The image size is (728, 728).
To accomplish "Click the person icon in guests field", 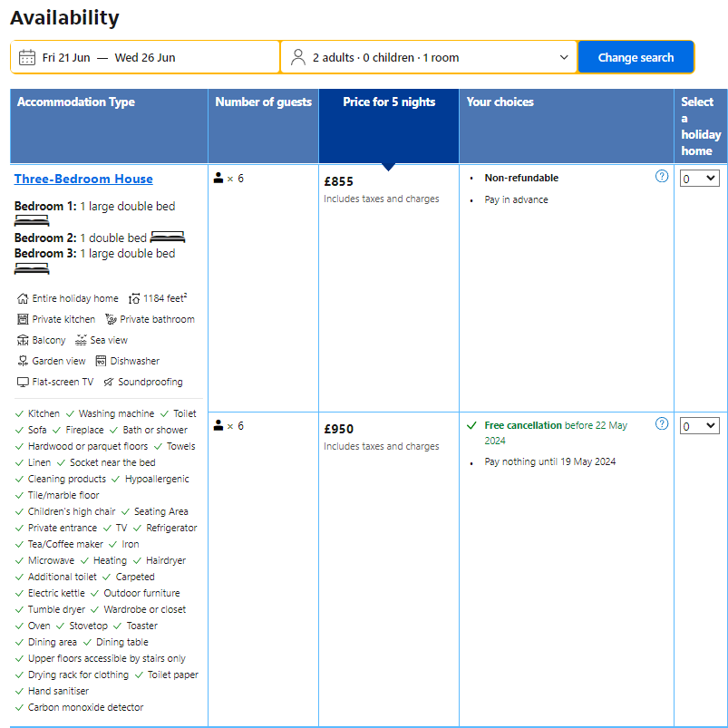I will point(298,57).
